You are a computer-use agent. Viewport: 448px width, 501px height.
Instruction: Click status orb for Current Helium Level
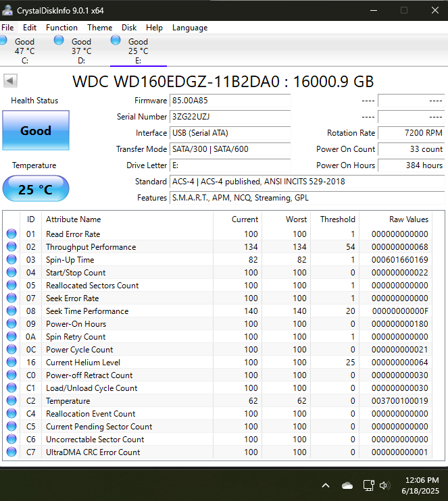11,362
